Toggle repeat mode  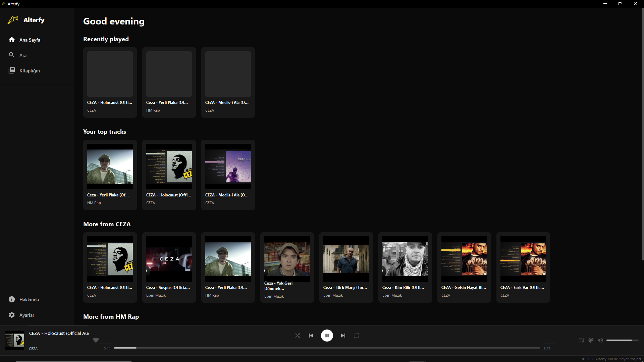pos(357,336)
